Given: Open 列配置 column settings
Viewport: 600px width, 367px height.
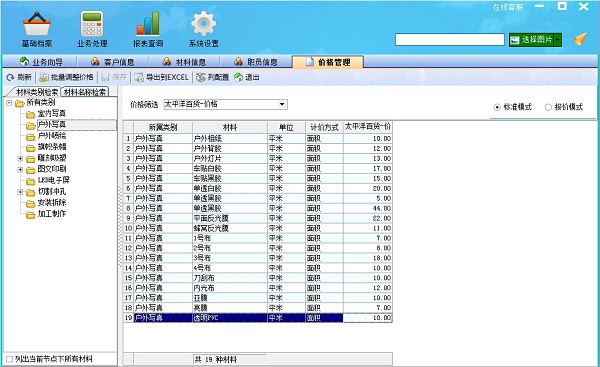Looking at the screenshot, I should pyautogui.click(x=212, y=77).
